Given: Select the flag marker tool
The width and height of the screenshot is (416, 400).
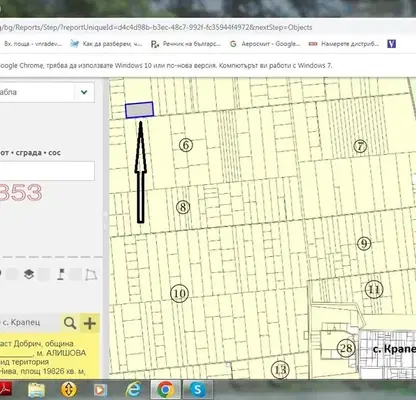Looking at the screenshot, I should point(61,274).
